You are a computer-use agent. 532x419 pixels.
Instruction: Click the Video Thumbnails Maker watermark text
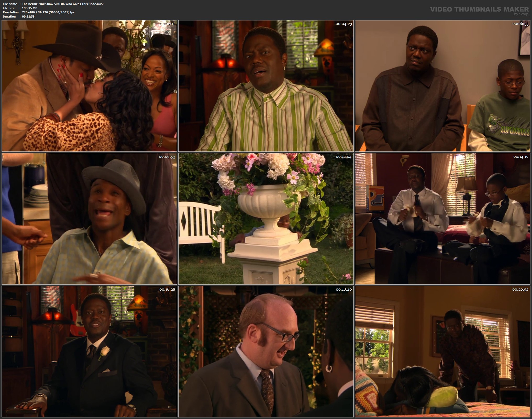pyautogui.click(x=479, y=9)
